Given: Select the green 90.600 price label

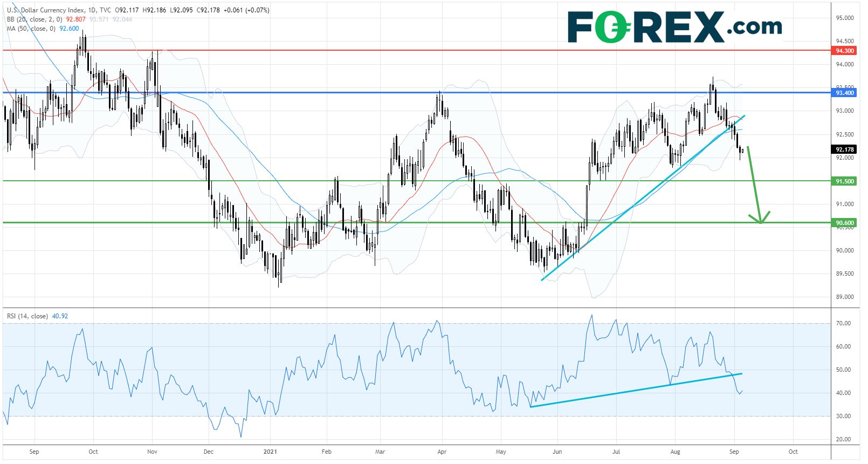Looking at the screenshot, I should (844, 223).
